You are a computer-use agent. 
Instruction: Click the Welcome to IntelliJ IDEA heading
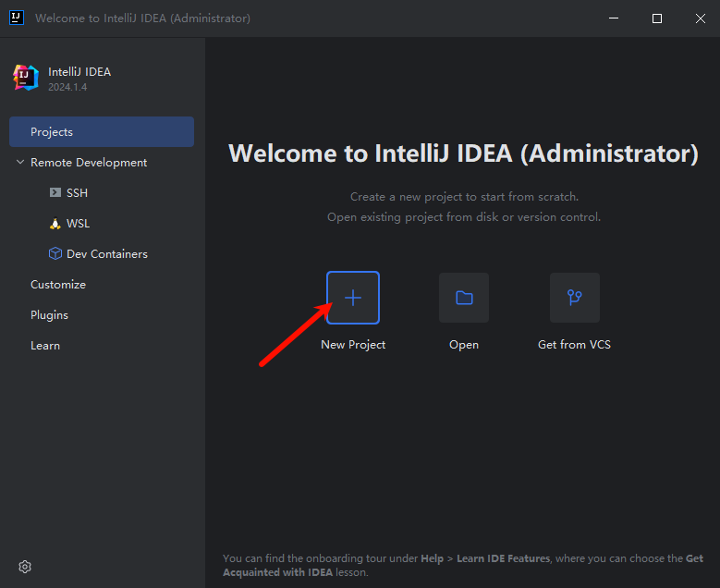(x=463, y=153)
